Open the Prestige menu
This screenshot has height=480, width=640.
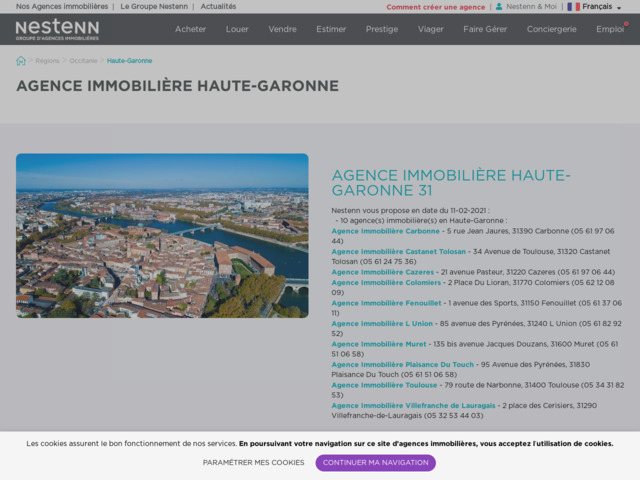[x=382, y=29]
